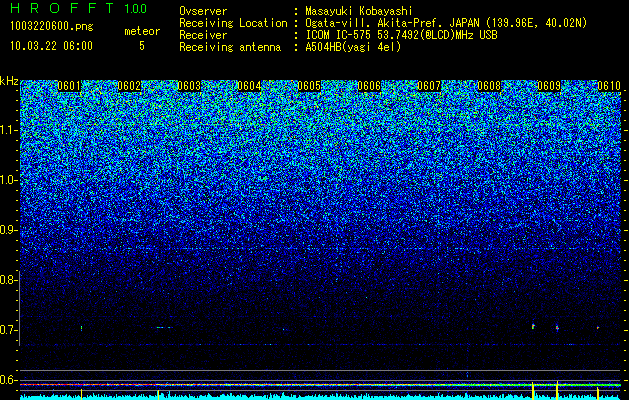The height and width of the screenshot is (400, 629).
Task: Click the 0602 time marker
Action: click(129, 86)
